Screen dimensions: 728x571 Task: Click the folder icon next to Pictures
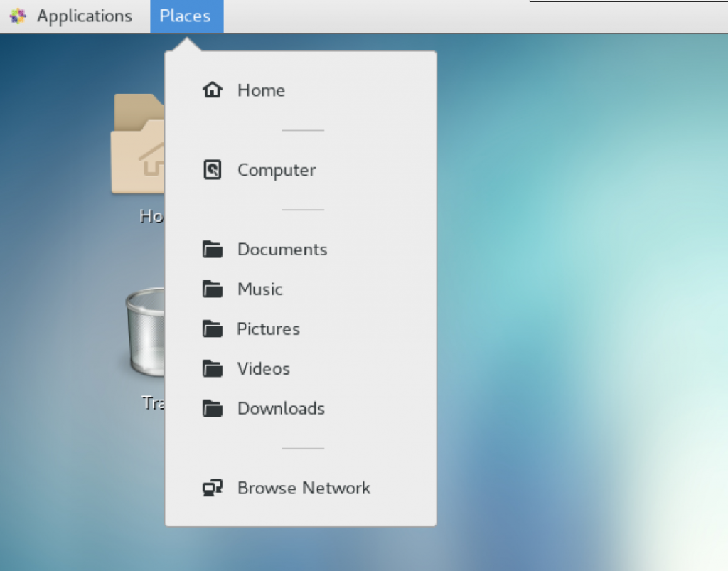click(x=212, y=329)
